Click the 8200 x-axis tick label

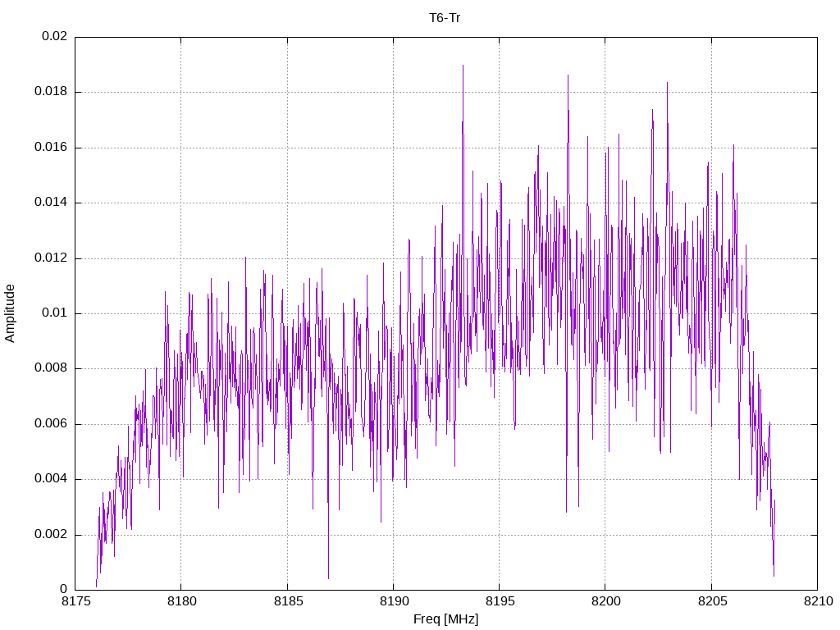pyautogui.click(x=606, y=601)
